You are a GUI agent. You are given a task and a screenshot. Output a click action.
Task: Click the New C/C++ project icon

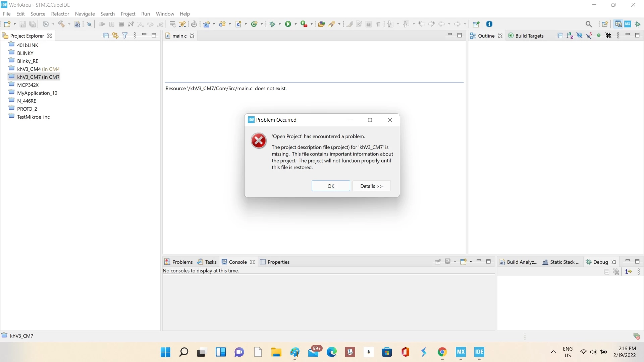tap(207, 24)
